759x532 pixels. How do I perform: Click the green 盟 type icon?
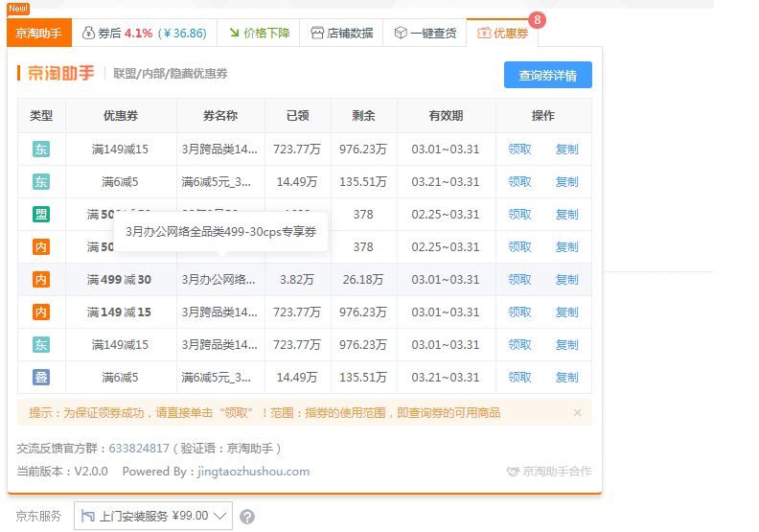pos(41,214)
